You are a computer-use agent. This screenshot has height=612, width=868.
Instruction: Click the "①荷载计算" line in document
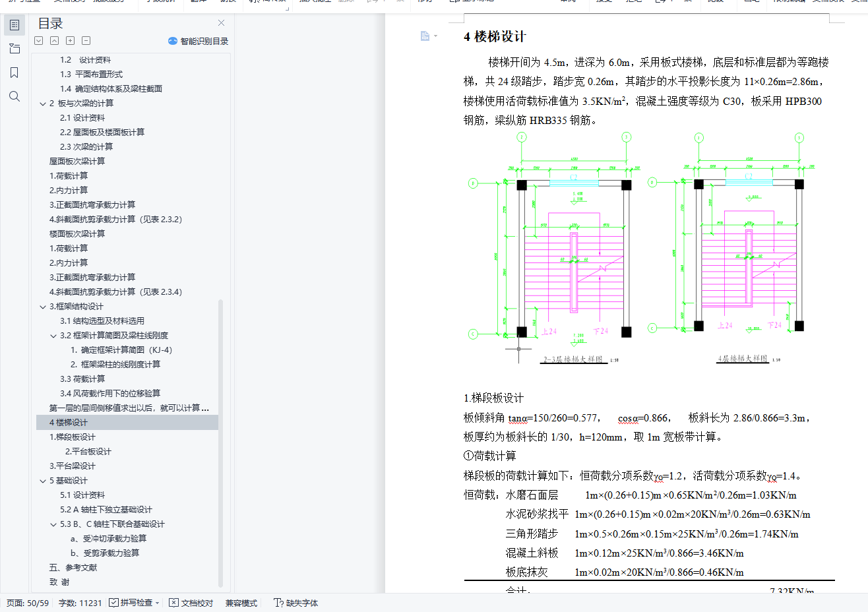click(x=490, y=456)
